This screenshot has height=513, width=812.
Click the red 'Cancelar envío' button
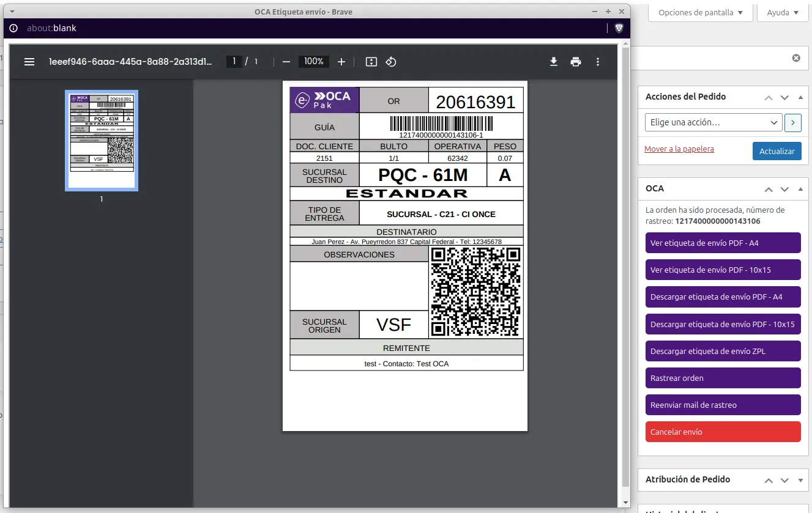point(723,432)
